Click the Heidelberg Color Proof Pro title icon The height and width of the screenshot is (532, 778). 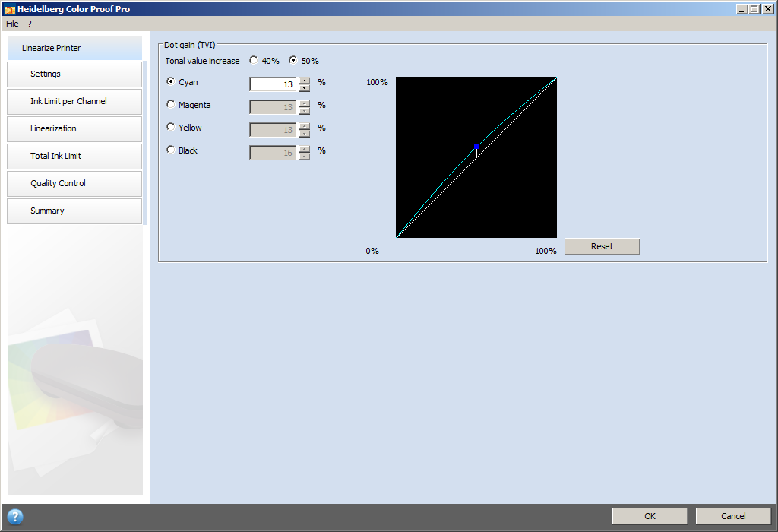pyautogui.click(x=9, y=9)
